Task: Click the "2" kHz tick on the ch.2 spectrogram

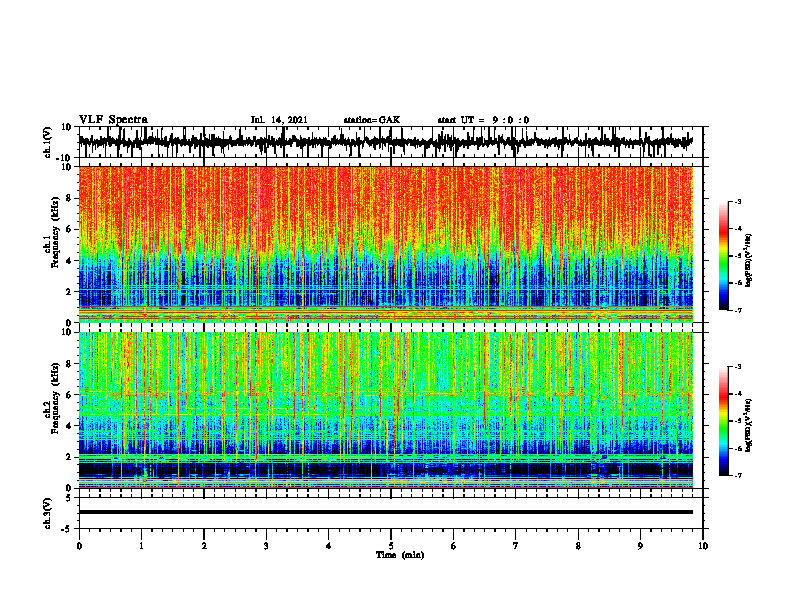Action: point(69,457)
